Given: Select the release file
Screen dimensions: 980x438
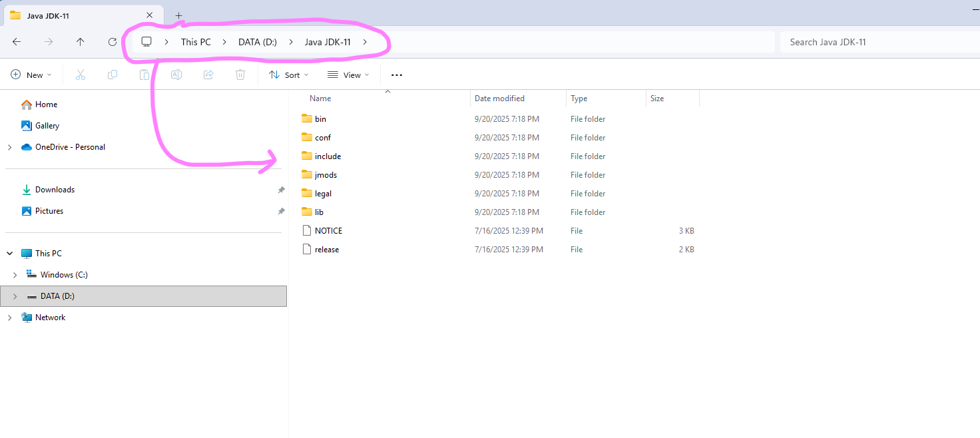Looking at the screenshot, I should [327, 250].
